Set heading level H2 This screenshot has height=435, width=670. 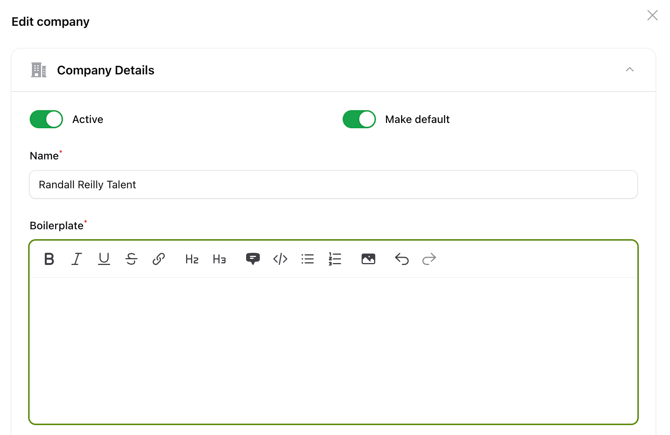[x=192, y=259]
